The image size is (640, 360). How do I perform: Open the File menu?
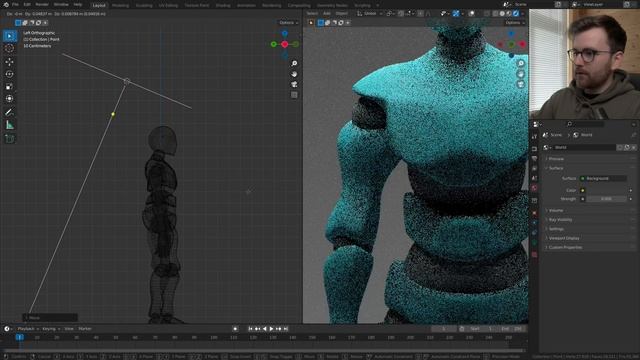click(15, 4)
